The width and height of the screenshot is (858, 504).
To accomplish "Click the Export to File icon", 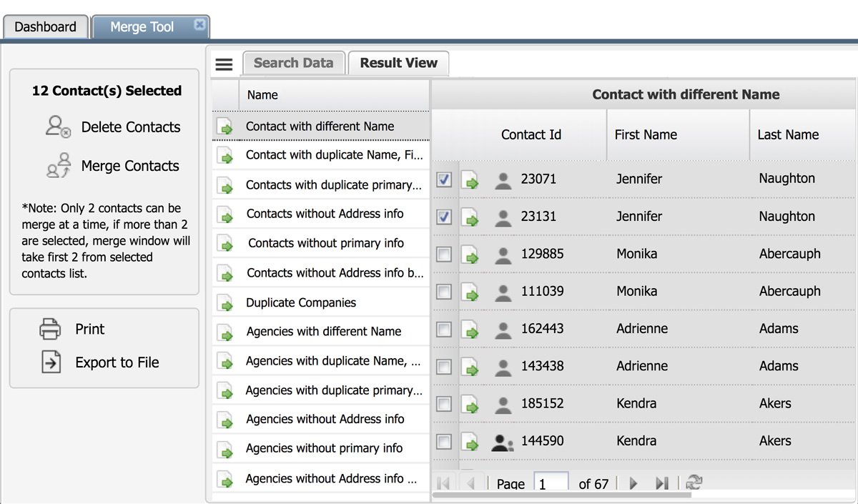I will tap(51, 362).
